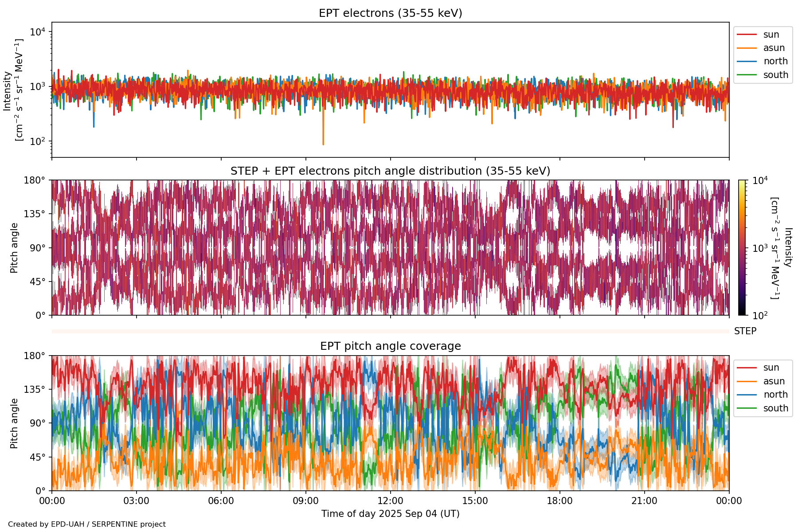Click the red sun line in top legend
The image size is (798, 532).
click(x=747, y=35)
